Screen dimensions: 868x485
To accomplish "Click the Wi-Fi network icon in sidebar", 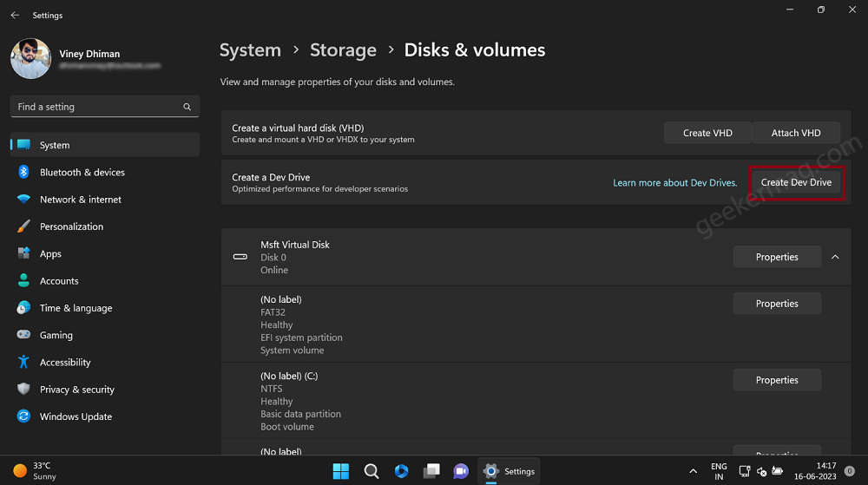I will tap(23, 199).
